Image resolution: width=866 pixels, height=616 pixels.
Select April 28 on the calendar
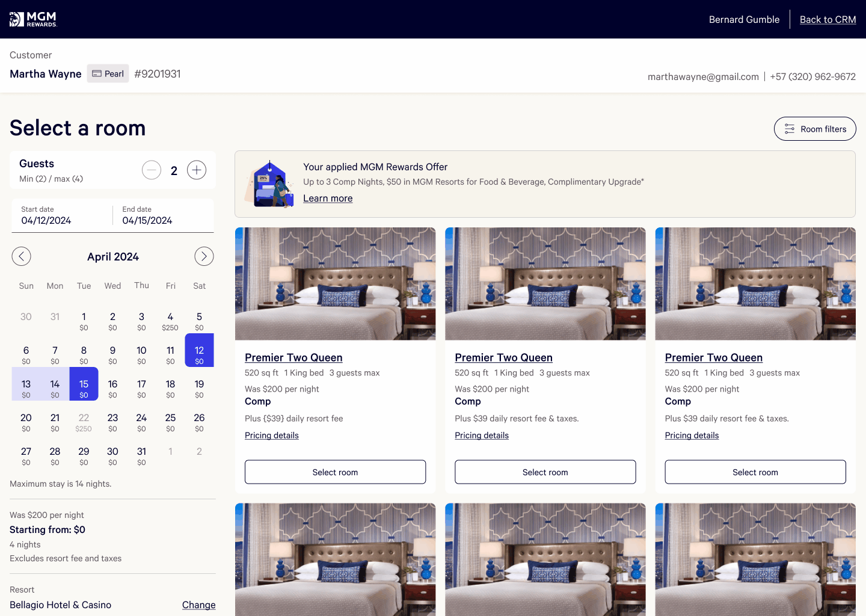pos(55,456)
